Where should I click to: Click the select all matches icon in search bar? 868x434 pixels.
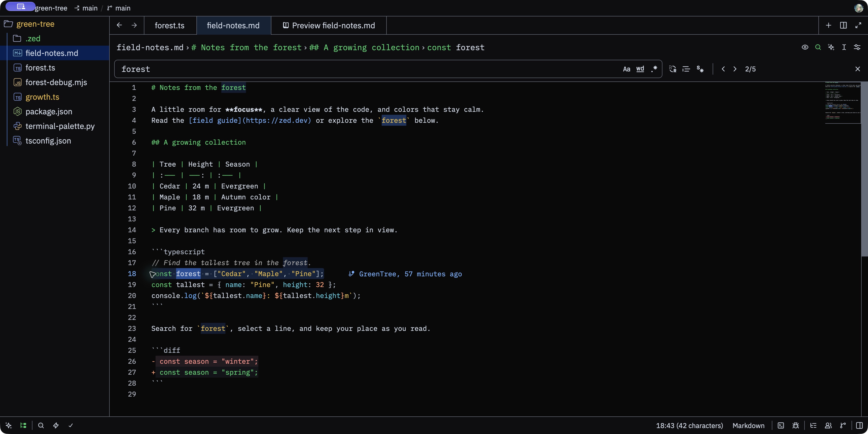coord(700,69)
